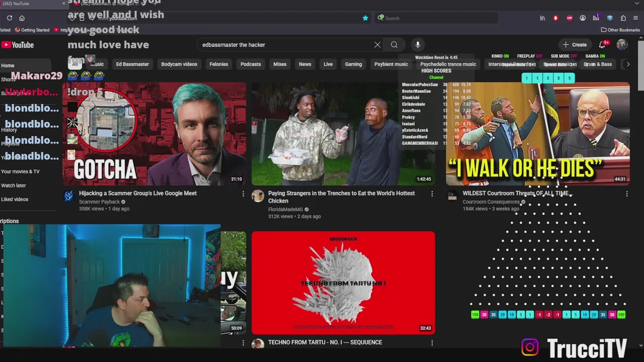Open the Getting Started bookmark
Image resolution: width=644 pixels, height=362 pixels.
[x=32, y=30]
